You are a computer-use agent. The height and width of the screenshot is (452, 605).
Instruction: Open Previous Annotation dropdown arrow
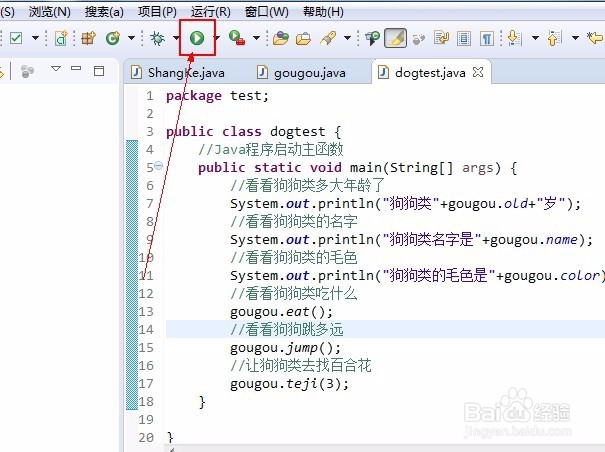[x=575, y=38]
